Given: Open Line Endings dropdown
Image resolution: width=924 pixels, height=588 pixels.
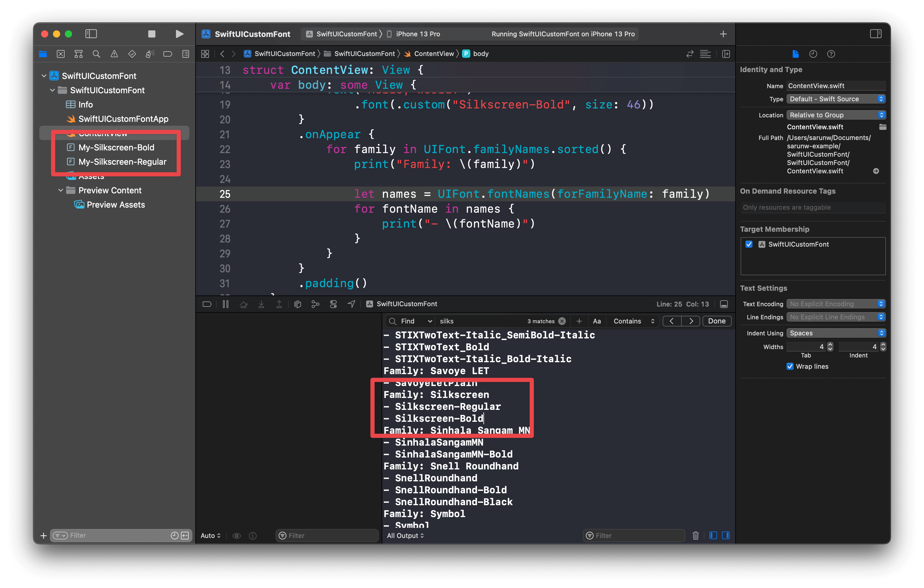Looking at the screenshot, I should [x=836, y=317].
